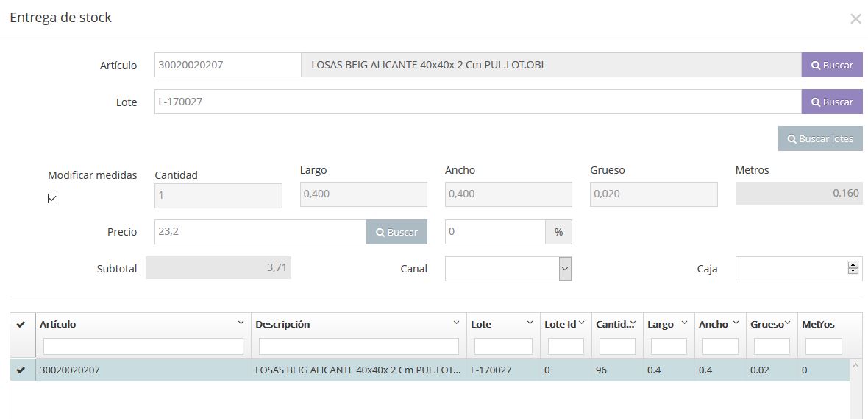
Task: Click the select-all checkmark in table header
Action: (21, 324)
